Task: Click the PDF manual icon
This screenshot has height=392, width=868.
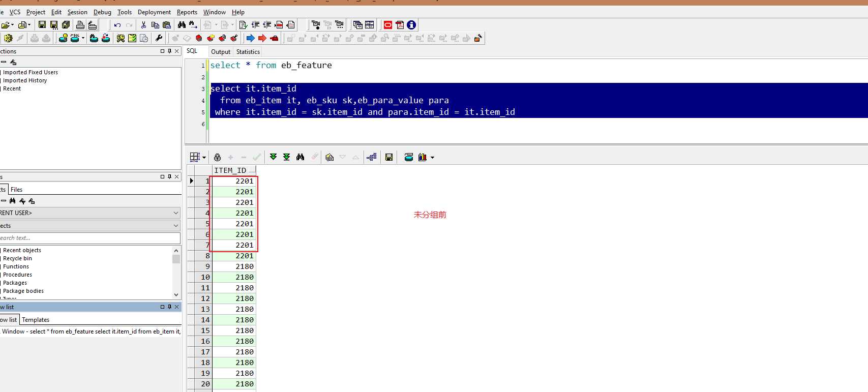Action: pyautogui.click(x=400, y=25)
